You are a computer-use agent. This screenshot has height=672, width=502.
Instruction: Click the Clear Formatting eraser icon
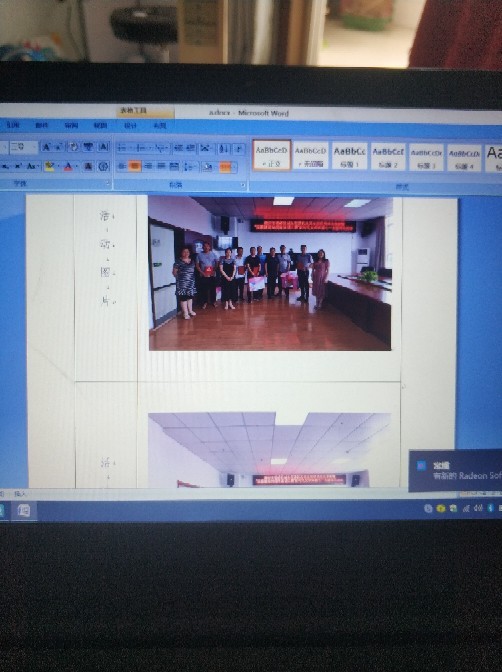click(x=74, y=147)
